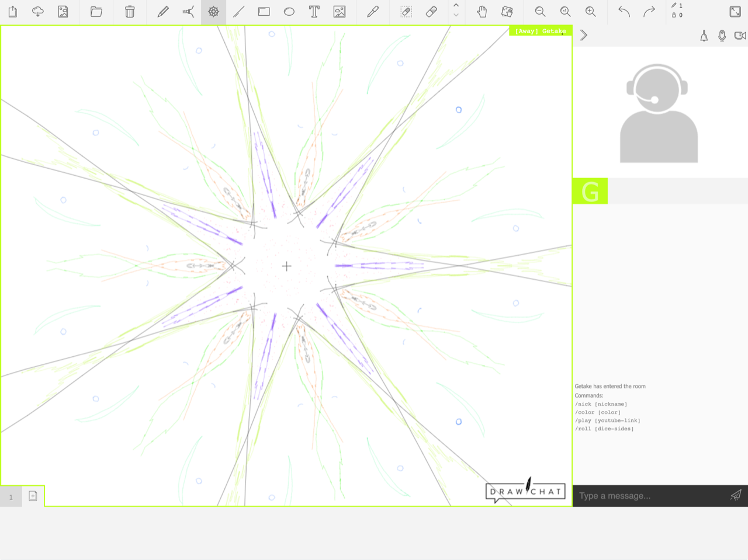Click the '[Away] Getake' user label
The image size is (748, 560).
[x=541, y=31]
